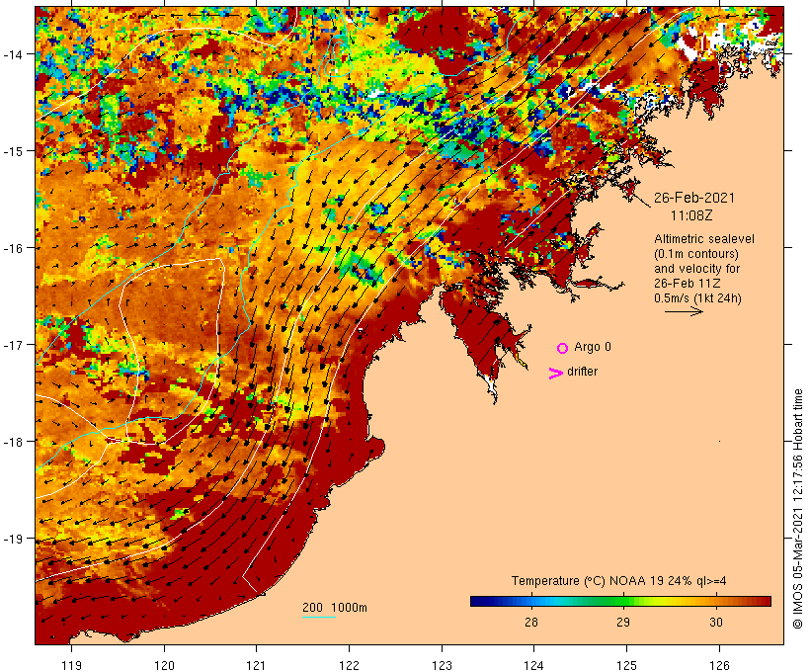
Task: Click the 'Argo 0' legend label
Action: tap(593, 347)
